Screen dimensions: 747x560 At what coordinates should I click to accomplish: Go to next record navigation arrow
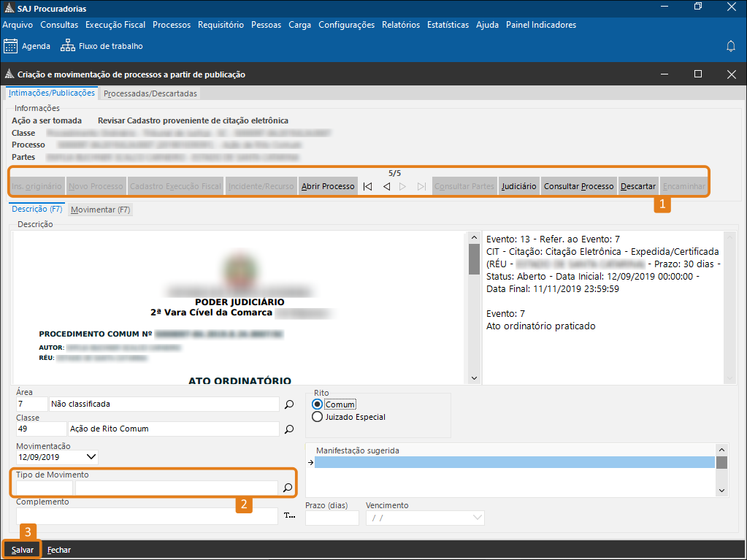[x=403, y=186]
